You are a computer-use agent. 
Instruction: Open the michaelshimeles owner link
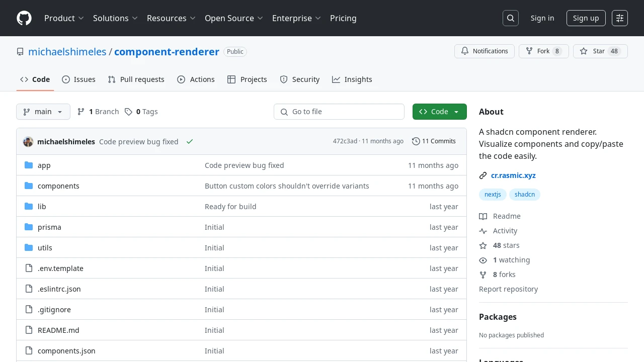[x=67, y=52]
